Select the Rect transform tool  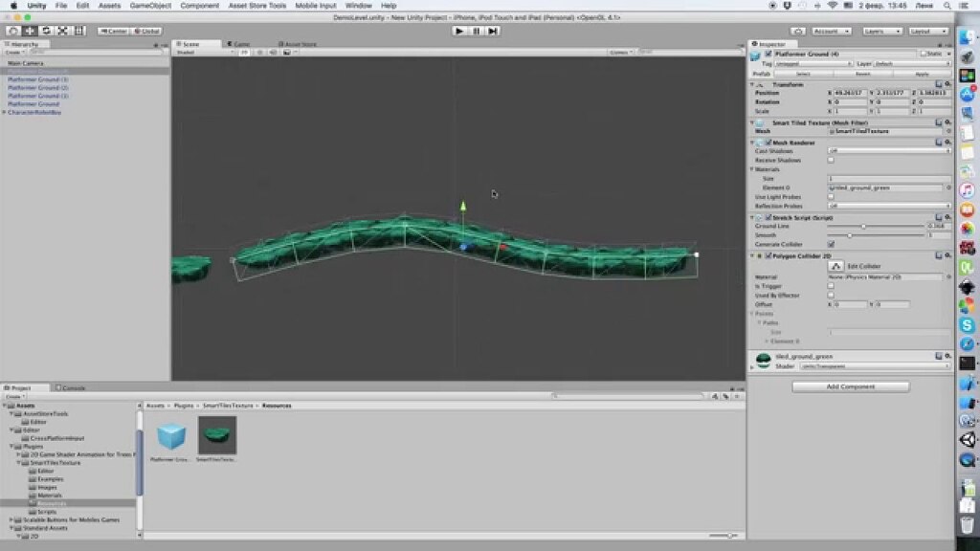[80, 30]
